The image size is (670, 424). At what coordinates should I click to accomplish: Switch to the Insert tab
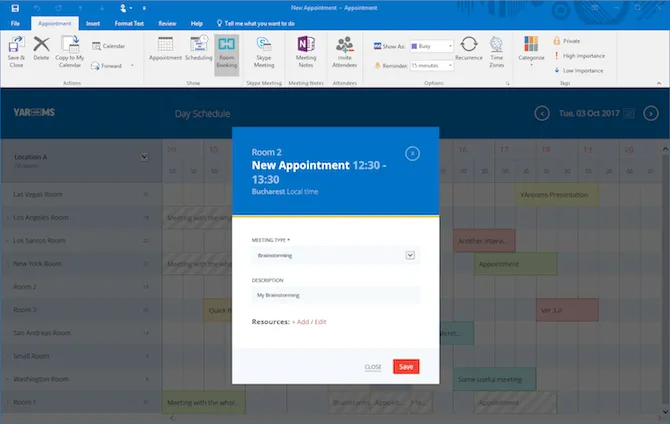(x=93, y=24)
